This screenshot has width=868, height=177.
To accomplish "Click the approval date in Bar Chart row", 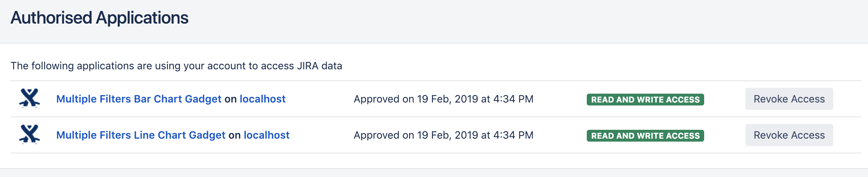I will [x=443, y=99].
